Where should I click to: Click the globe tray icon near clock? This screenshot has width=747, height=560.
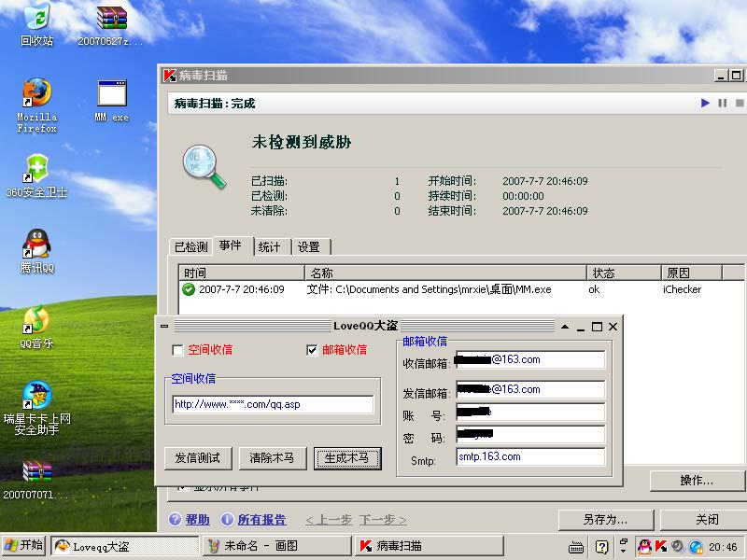click(x=696, y=546)
